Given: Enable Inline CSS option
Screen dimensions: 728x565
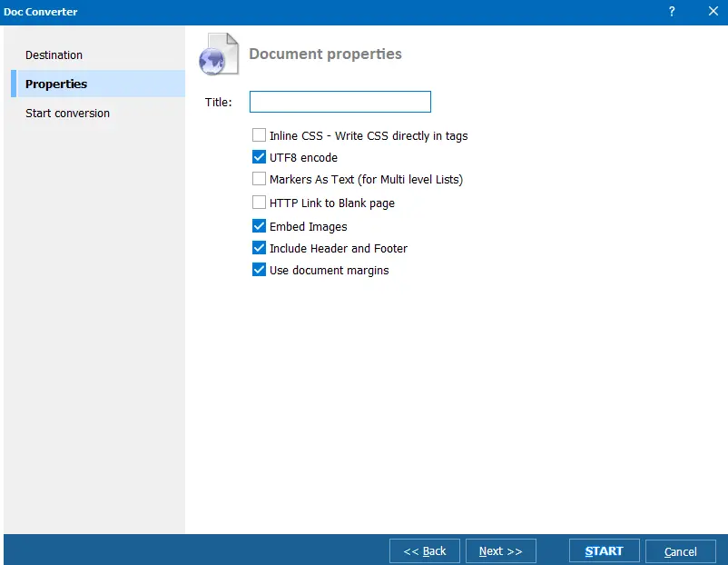Looking at the screenshot, I should tap(259, 135).
